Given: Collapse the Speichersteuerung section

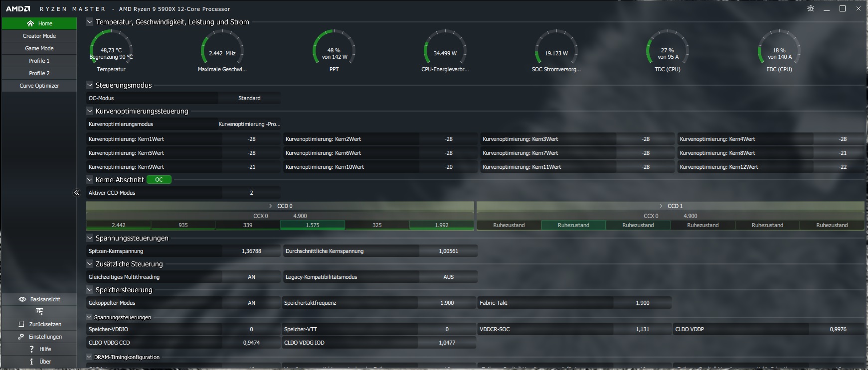Looking at the screenshot, I should 90,290.
